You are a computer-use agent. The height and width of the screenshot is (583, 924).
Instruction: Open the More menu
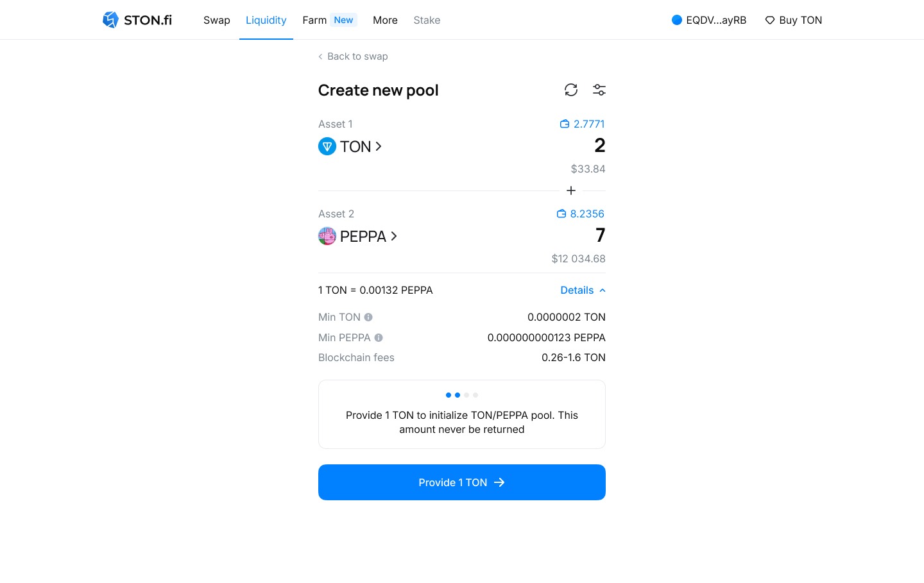385,20
